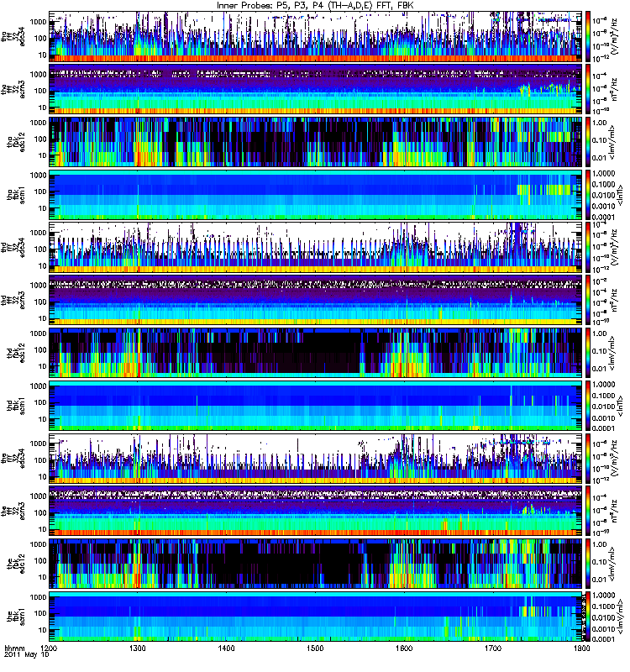Click the 1600 time tick label
The width and height of the screenshot is (630, 672).
point(404,648)
